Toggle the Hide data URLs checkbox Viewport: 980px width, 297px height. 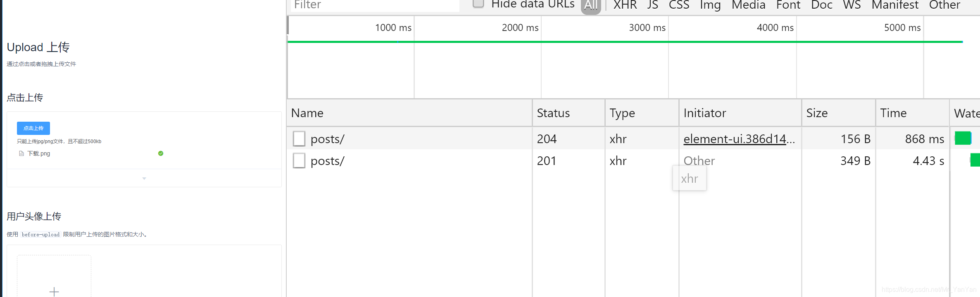coord(478,4)
